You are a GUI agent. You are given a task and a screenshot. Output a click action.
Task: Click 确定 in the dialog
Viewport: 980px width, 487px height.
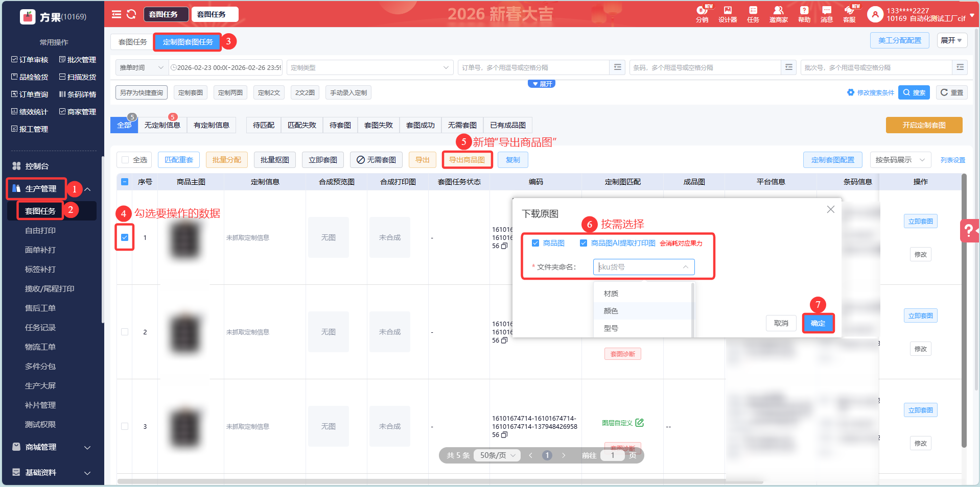(818, 323)
